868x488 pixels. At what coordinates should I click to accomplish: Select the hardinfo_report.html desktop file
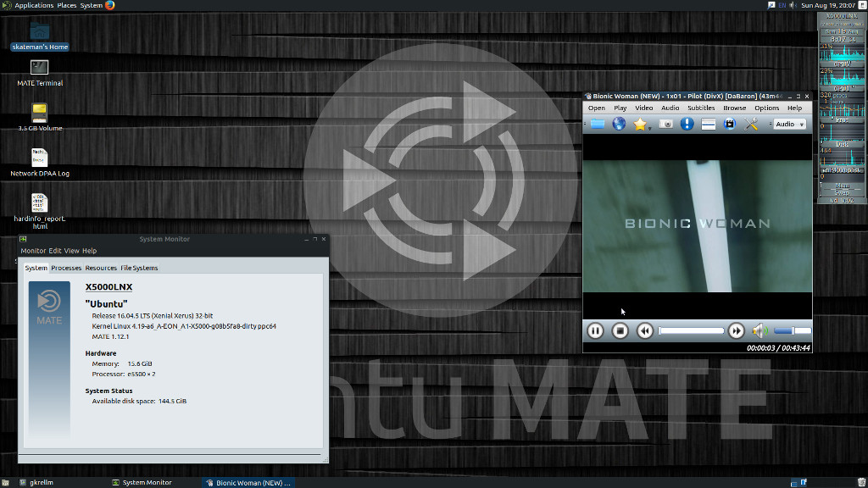click(39, 211)
